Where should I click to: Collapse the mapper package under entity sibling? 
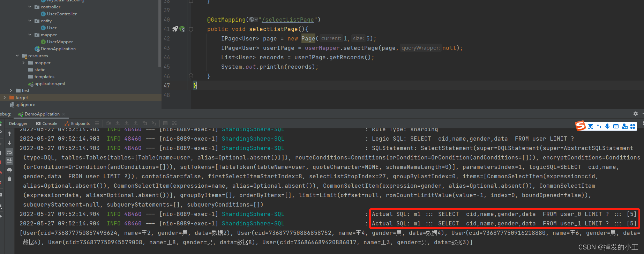click(x=30, y=35)
